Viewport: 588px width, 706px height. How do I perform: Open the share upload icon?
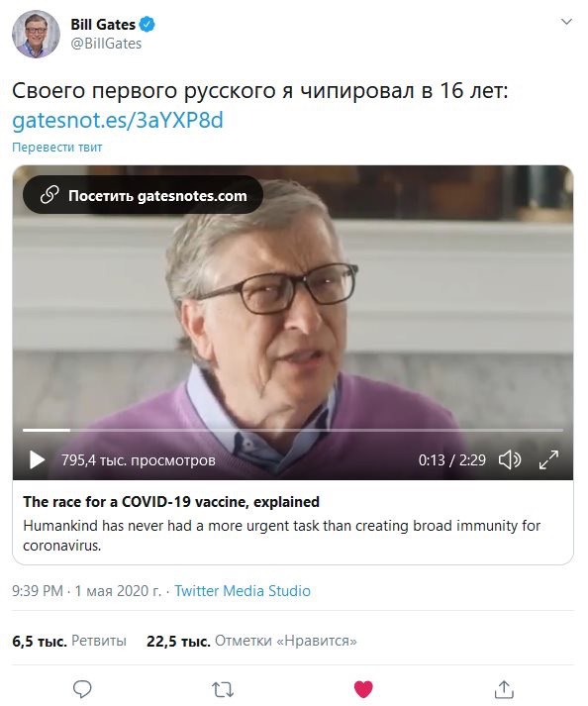pyautogui.click(x=504, y=689)
